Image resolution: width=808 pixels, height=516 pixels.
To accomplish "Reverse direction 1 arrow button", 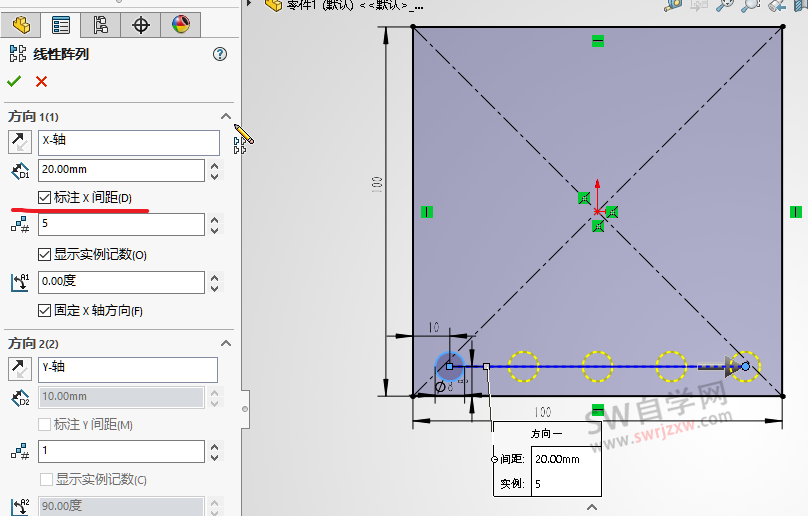I will [x=20, y=142].
